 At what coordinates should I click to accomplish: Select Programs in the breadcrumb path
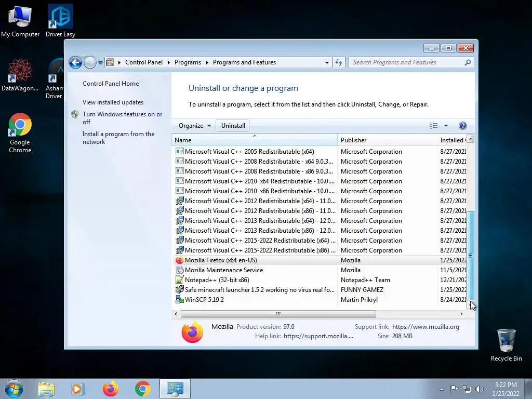[x=188, y=62]
